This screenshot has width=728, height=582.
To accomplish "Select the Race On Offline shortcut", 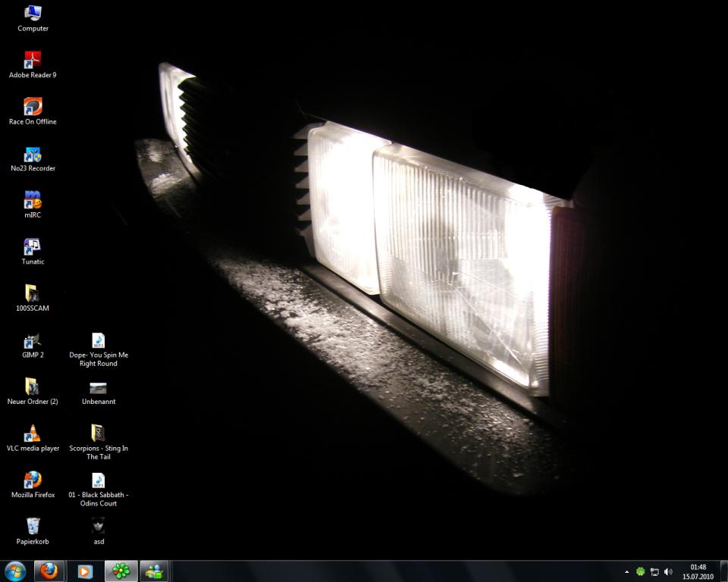I will click(x=33, y=107).
